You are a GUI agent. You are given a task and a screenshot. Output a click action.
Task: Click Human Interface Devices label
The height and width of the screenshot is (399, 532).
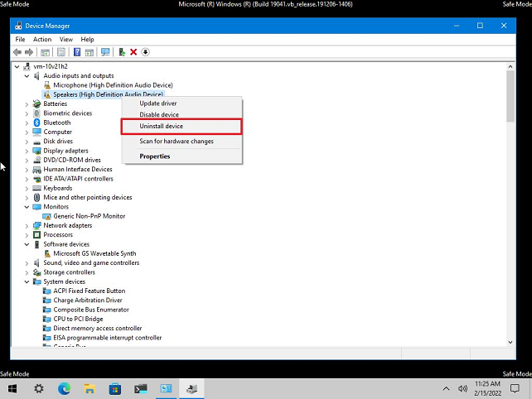[78, 170]
